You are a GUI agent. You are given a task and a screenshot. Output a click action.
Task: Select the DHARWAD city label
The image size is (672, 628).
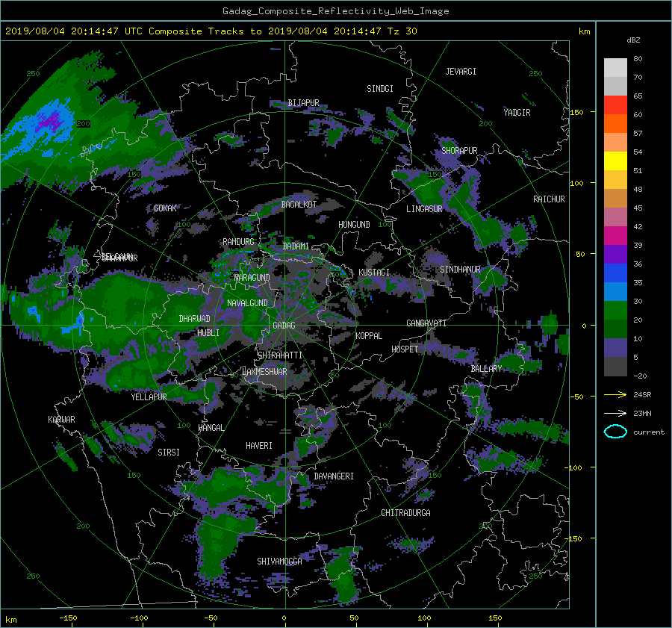[195, 319]
